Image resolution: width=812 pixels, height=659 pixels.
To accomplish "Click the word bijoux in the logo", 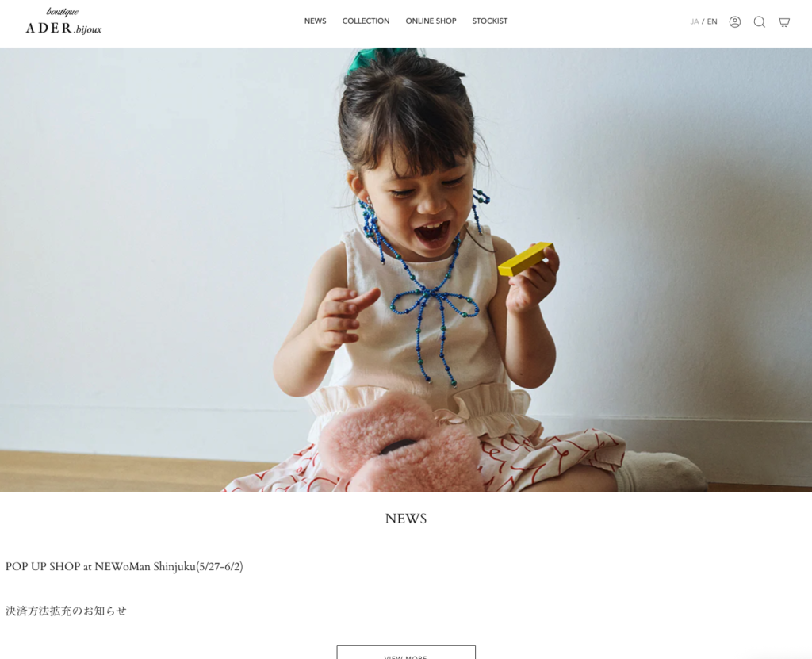I will click(89, 30).
